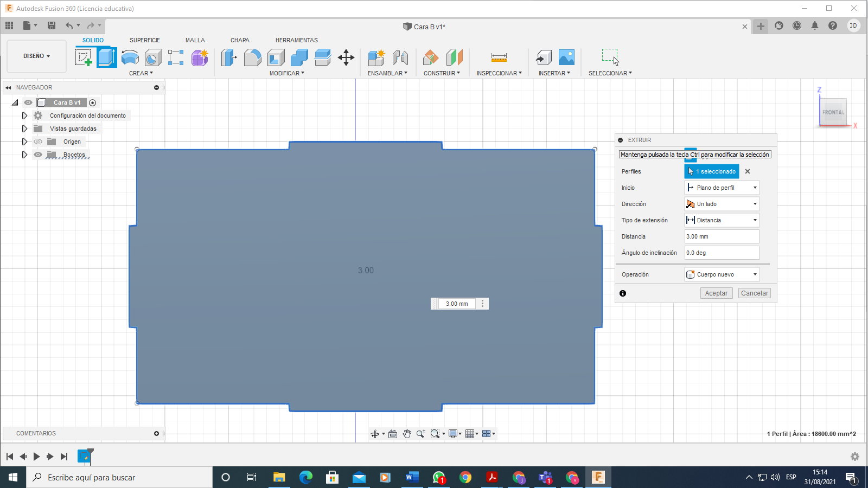Click the 1 seleccionado profile selector
The image size is (868, 488).
pyautogui.click(x=712, y=171)
